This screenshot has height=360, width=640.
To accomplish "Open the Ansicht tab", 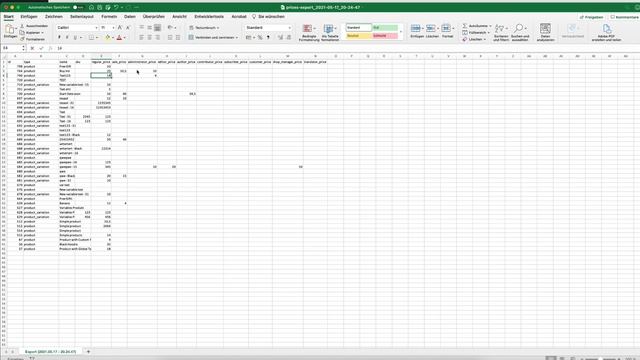I will pos(180,17).
